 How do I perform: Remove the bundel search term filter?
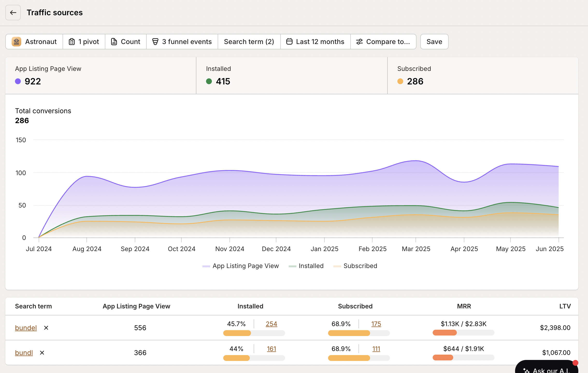46,328
